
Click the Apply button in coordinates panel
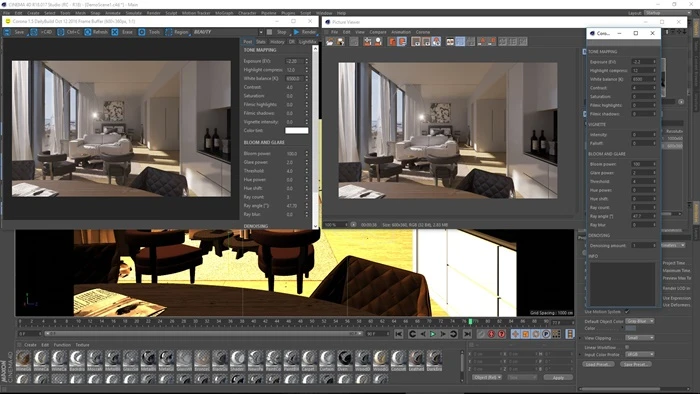[x=558, y=377]
